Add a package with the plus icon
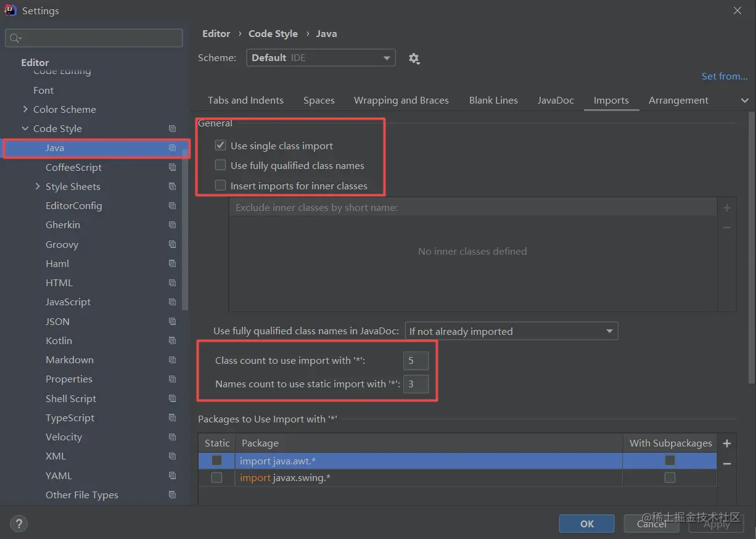Image resolution: width=756 pixels, height=539 pixels. point(727,443)
